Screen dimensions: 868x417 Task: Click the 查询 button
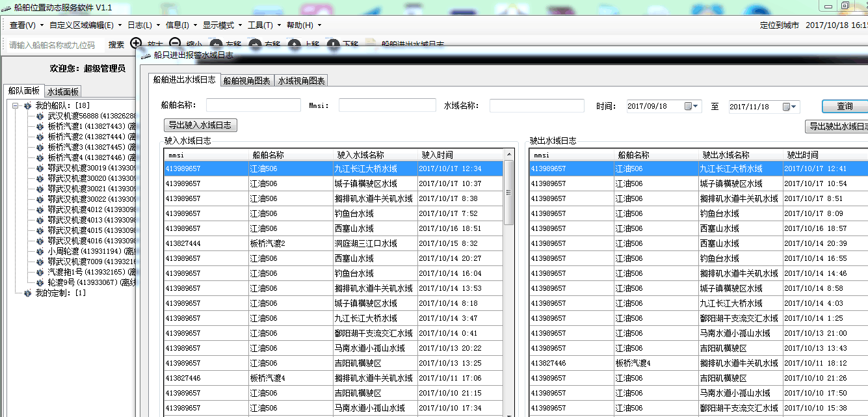pyautogui.click(x=845, y=106)
